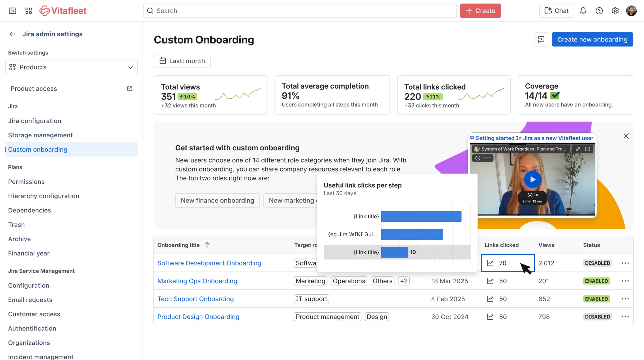Open the app switcher grid icon
644x360 pixels.
pyautogui.click(x=28, y=11)
